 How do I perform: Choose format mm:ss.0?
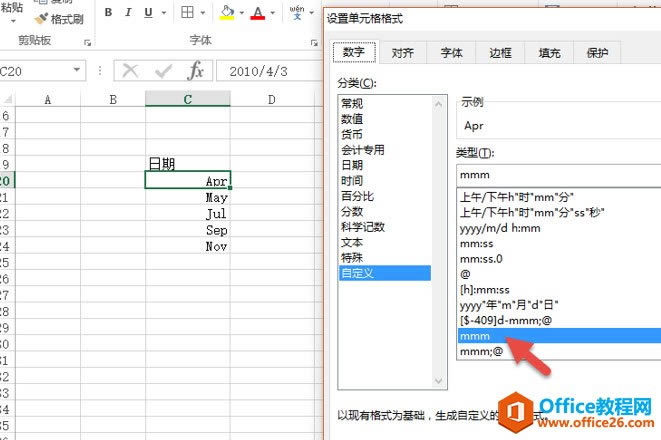[559, 259]
